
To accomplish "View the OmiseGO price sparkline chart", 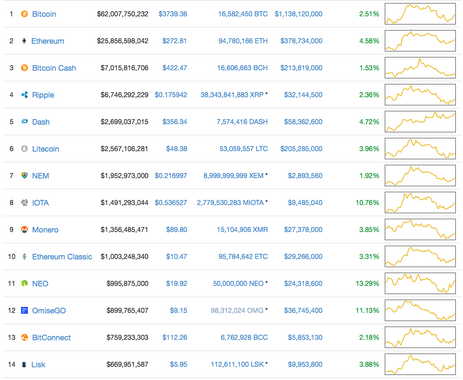I will (x=420, y=310).
